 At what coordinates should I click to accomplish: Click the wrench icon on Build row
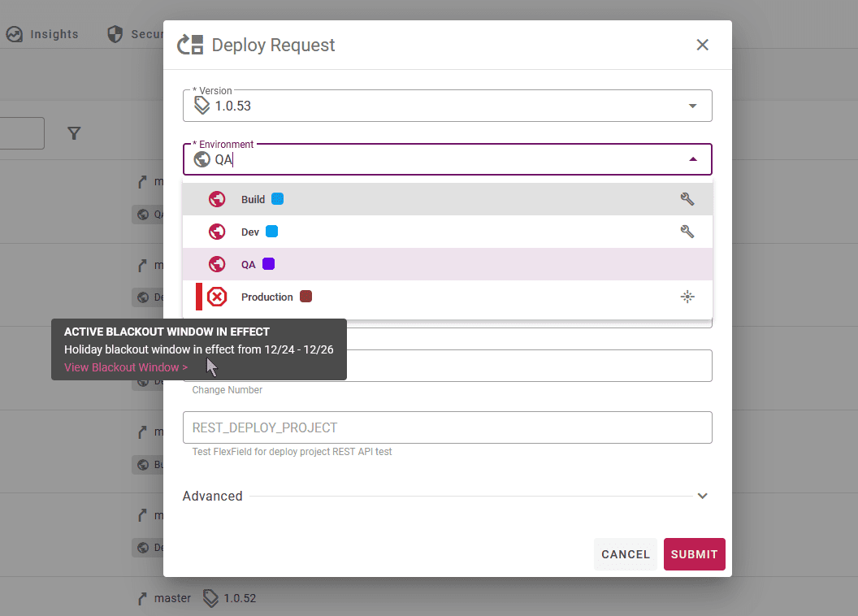pos(687,199)
